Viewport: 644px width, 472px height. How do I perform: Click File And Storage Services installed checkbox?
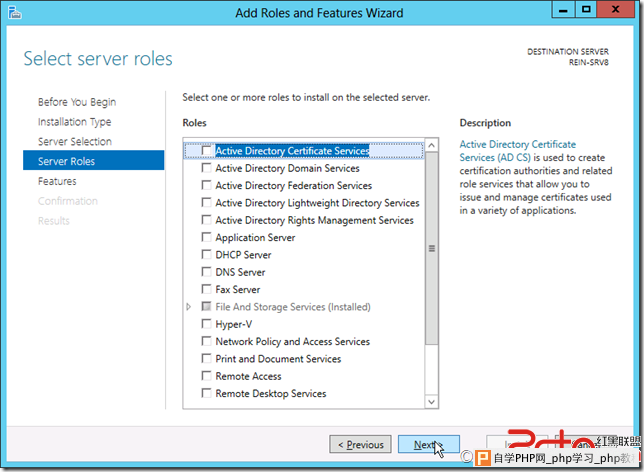tap(207, 307)
